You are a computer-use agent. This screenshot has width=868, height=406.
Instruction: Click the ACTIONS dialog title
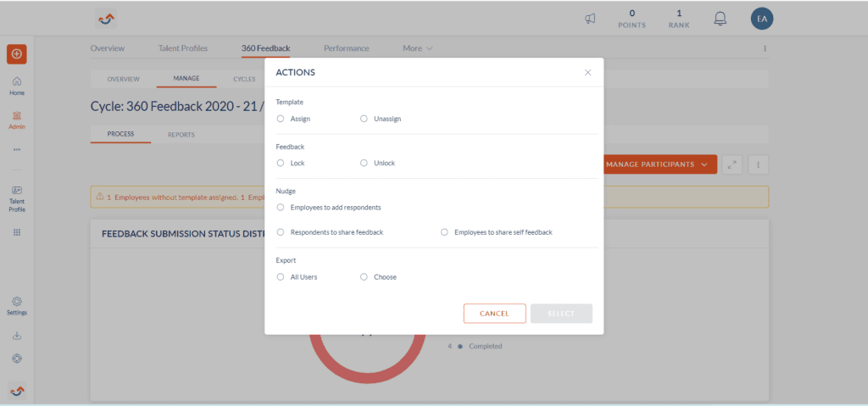pyautogui.click(x=296, y=73)
